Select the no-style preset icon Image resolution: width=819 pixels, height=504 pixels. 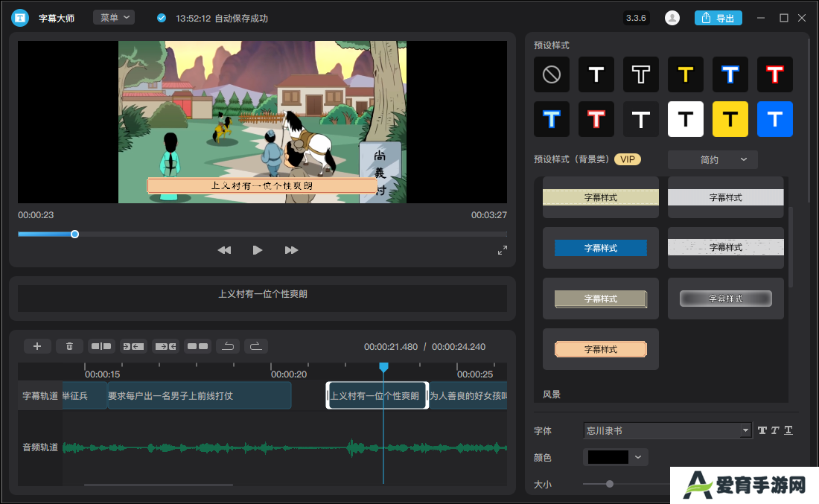pyautogui.click(x=552, y=74)
